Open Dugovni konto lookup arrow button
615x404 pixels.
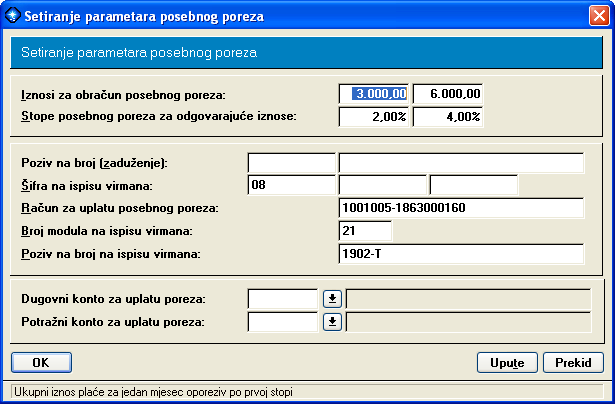(x=332, y=299)
